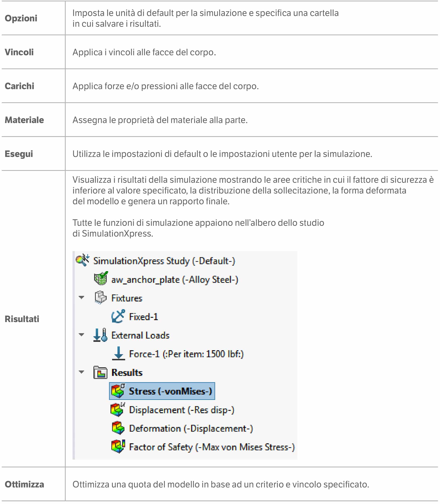This screenshot has height=504, width=440.
Task: Click the aw_anchor_plate part mesh icon
Action: (101, 279)
